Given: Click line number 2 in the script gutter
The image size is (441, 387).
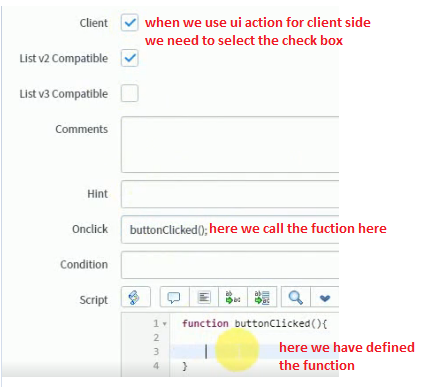Looking at the screenshot, I should [x=156, y=338].
